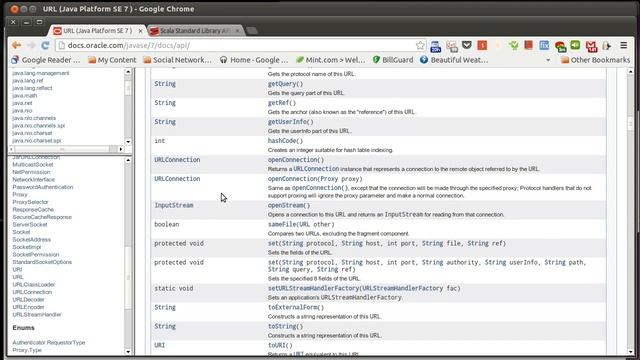Open the Chrome hamburger menu

tap(624, 45)
